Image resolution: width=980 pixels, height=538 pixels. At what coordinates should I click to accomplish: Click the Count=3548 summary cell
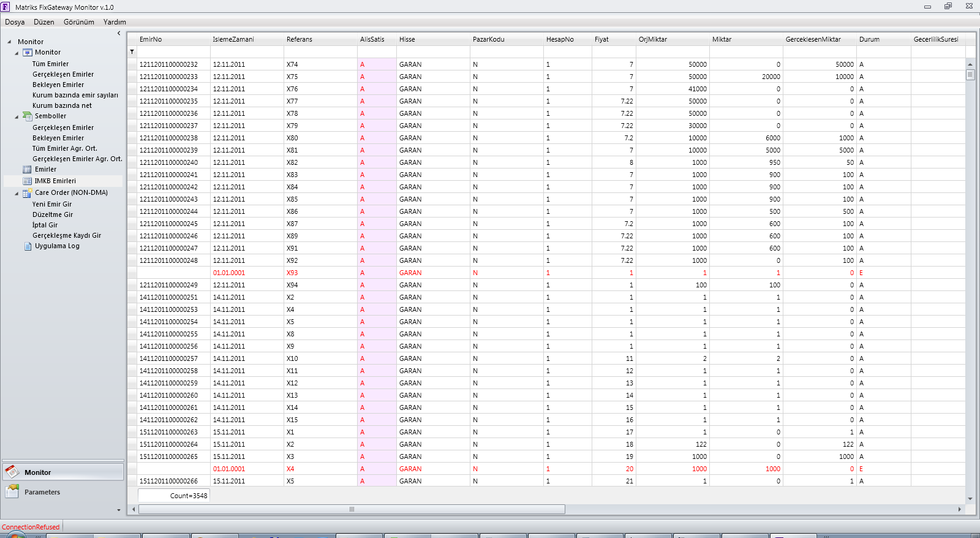(x=174, y=496)
